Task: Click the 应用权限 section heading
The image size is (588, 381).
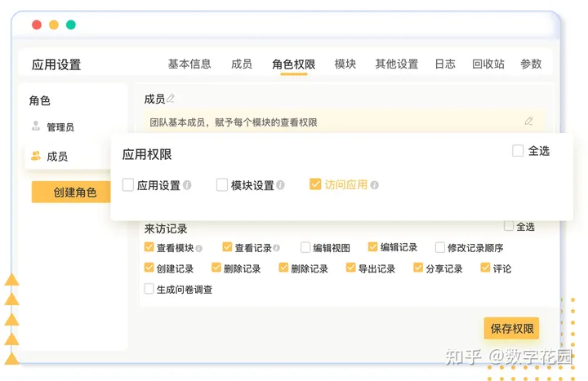Action: click(x=147, y=154)
